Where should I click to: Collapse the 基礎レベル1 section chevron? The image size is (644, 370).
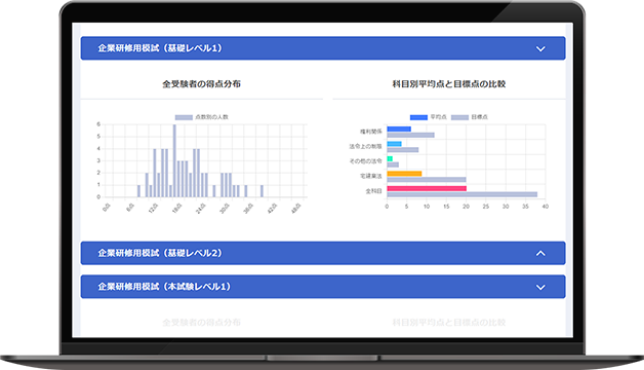[540, 49]
